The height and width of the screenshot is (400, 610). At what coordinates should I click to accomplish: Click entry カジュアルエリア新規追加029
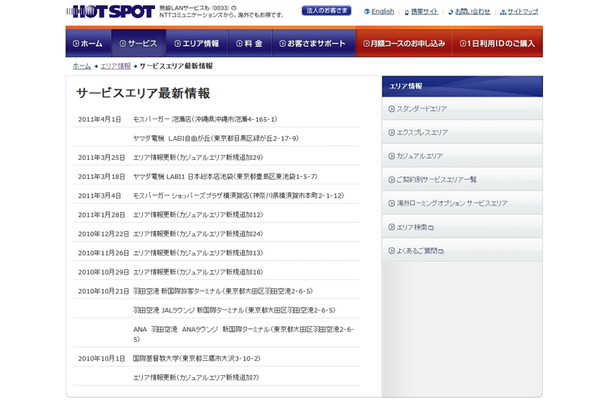point(198,158)
